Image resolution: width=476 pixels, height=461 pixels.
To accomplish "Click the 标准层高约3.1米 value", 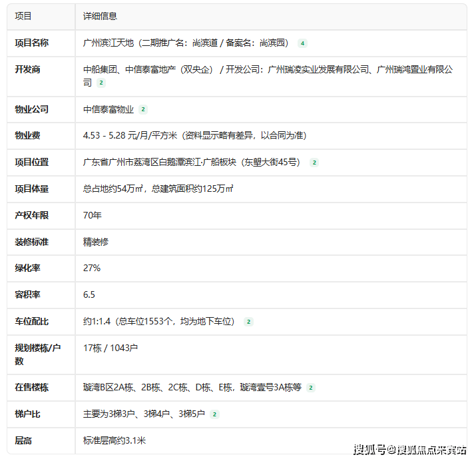I will (x=115, y=440).
